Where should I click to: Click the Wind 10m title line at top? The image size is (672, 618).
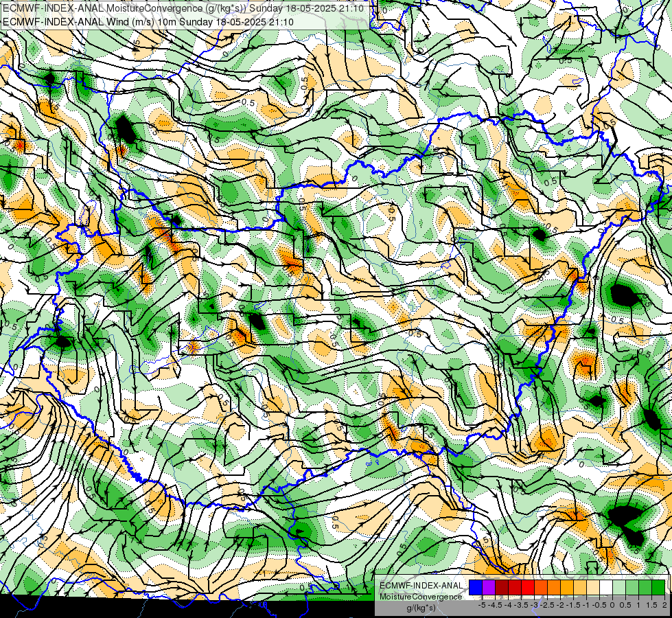[148, 21]
